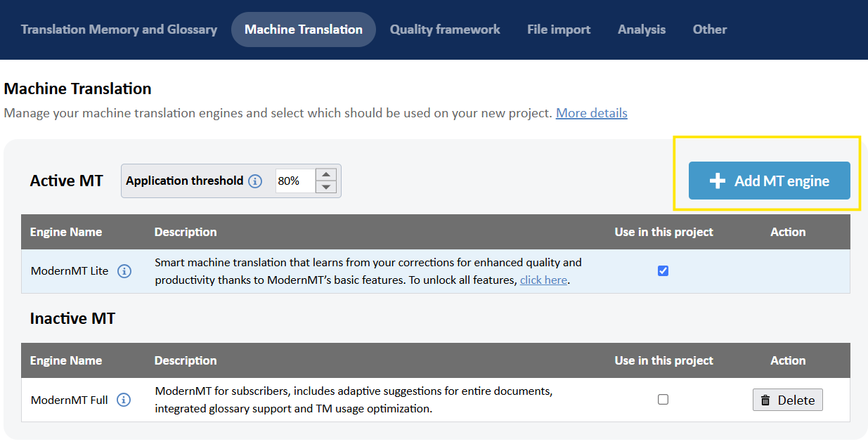Click inside the 80% threshold input field

pyautogui.click(x=295, y=181)
